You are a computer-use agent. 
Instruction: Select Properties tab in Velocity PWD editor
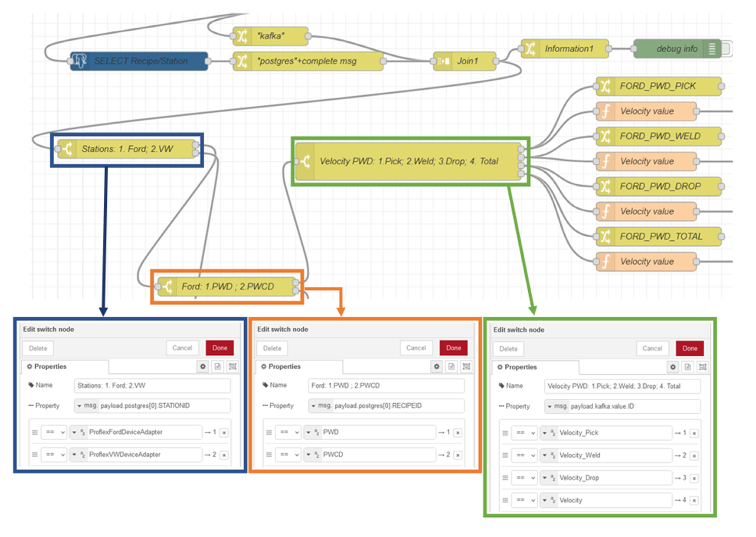pyautogui.click(x=517, y=367)
